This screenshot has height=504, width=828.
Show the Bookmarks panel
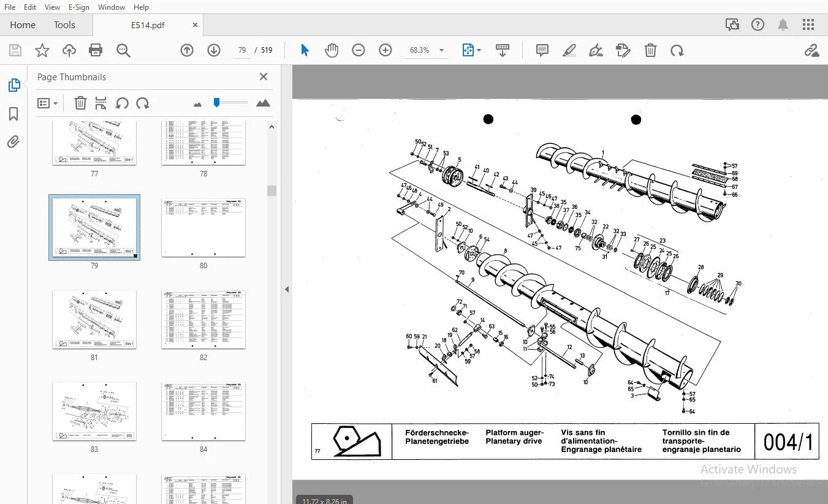13,114
